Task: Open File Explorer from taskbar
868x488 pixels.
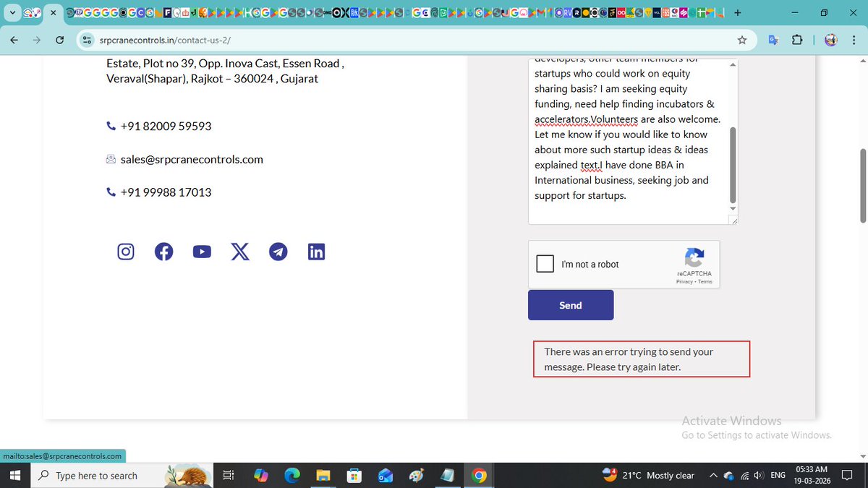Action: coord(323,475)
